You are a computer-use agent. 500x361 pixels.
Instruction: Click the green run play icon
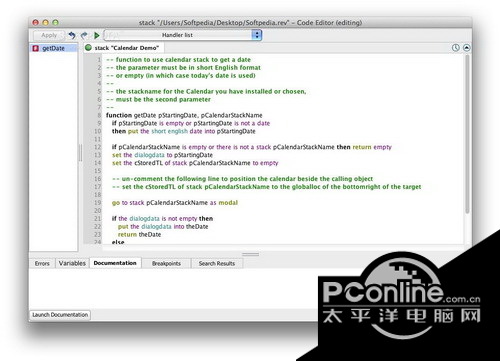(97, 35)
